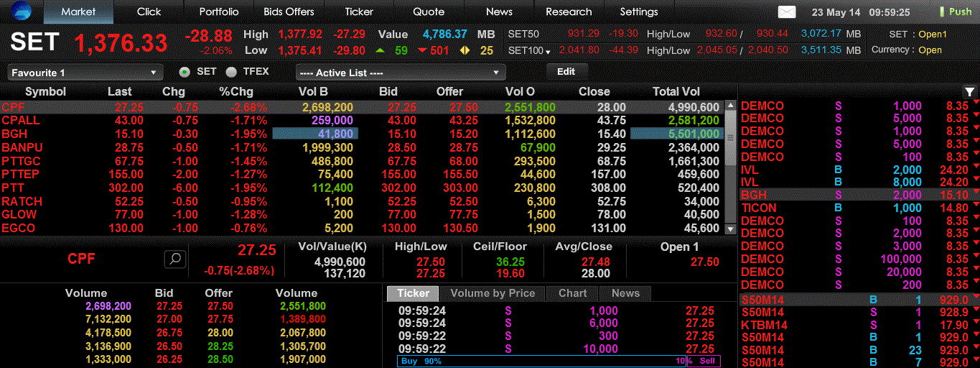
Task: Switch to the Volume by Price tab
Action: pyautogui.click(x=493, y=293)
